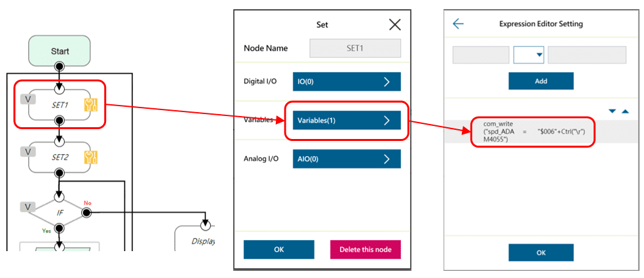
Task: Expand the Variables(1) row
Action: [346, 121]
